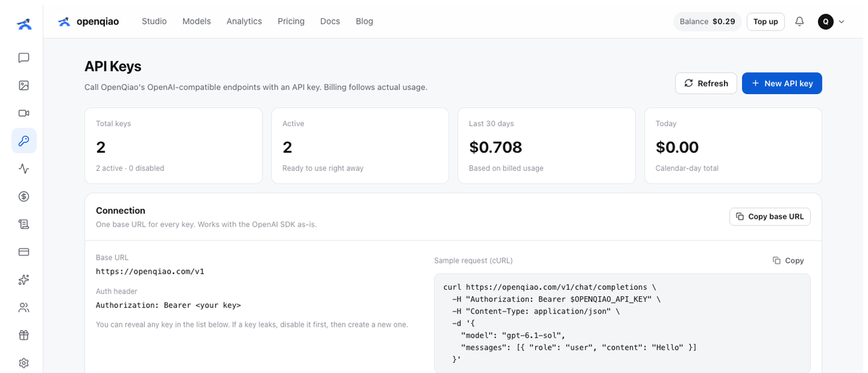Viewport: 868px width, 373px height.
Task: Open Blog in top navigation
Action: click(365, 22)
